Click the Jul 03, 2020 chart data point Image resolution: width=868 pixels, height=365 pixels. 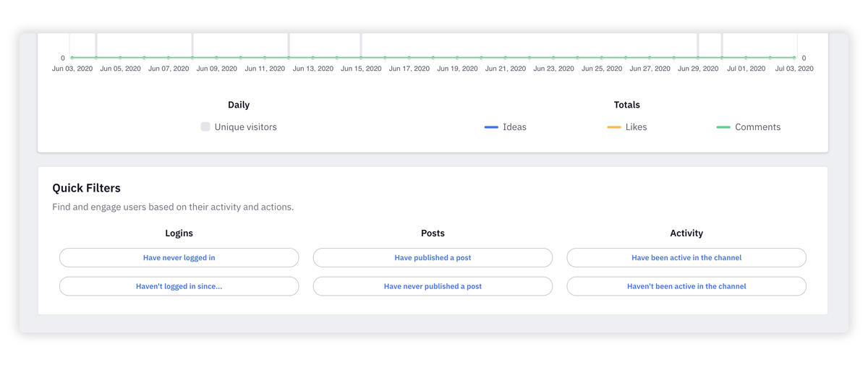click(x=794, y=57)
